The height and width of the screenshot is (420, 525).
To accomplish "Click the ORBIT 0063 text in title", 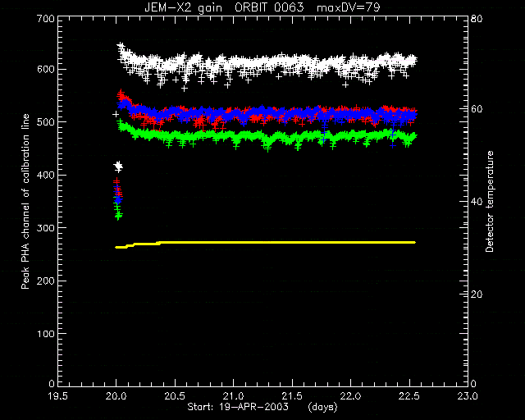I will point(269,7).
